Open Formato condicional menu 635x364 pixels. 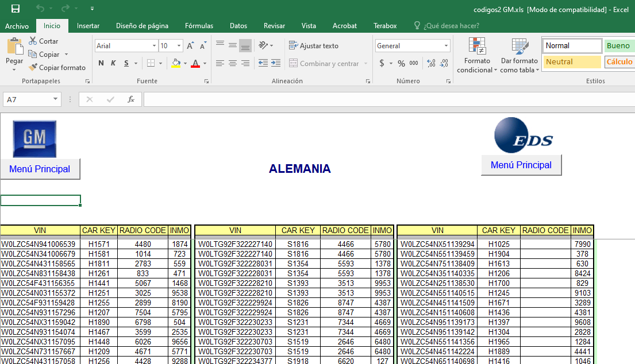[x=477, y=56]
